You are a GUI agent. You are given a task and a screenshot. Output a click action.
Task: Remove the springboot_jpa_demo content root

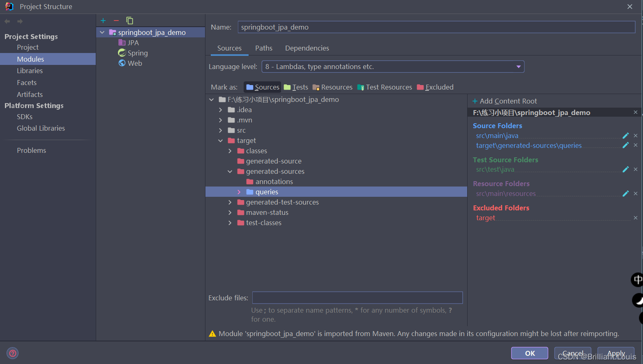coord(636,112)
